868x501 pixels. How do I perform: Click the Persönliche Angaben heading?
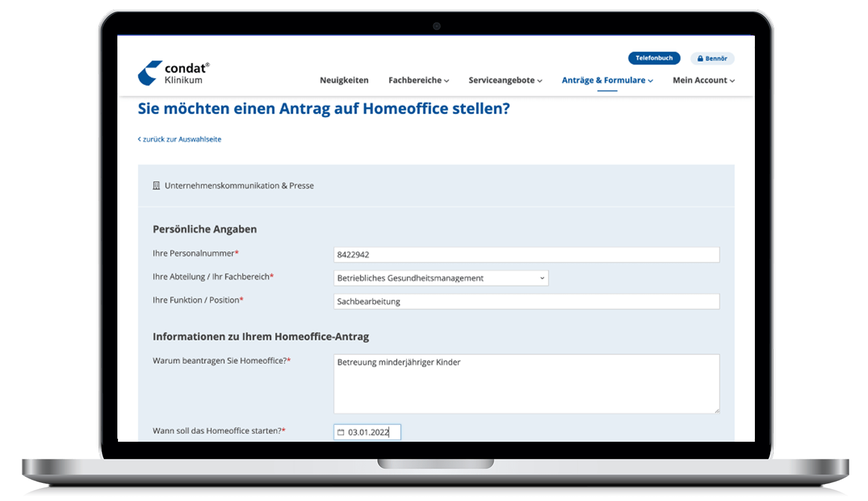click(204, 229)
